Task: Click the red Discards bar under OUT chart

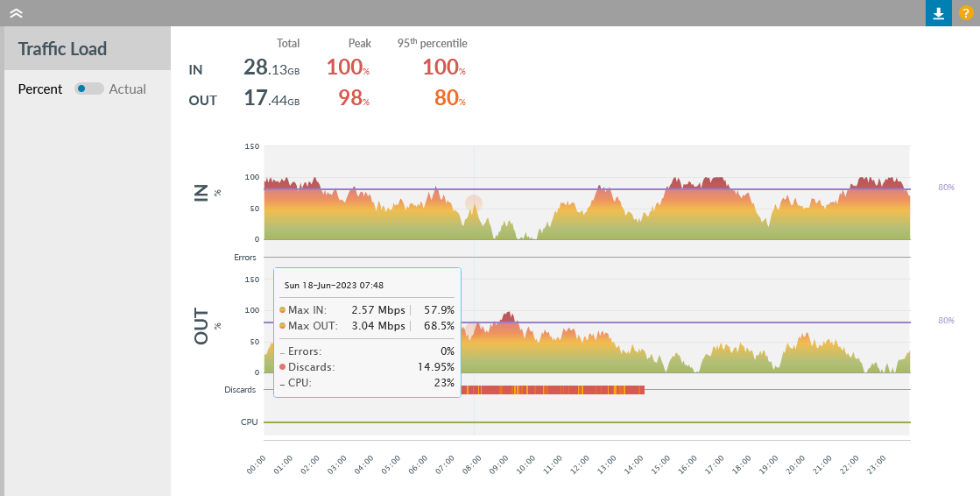Action: pyautogui.click(x=552, y=390)
